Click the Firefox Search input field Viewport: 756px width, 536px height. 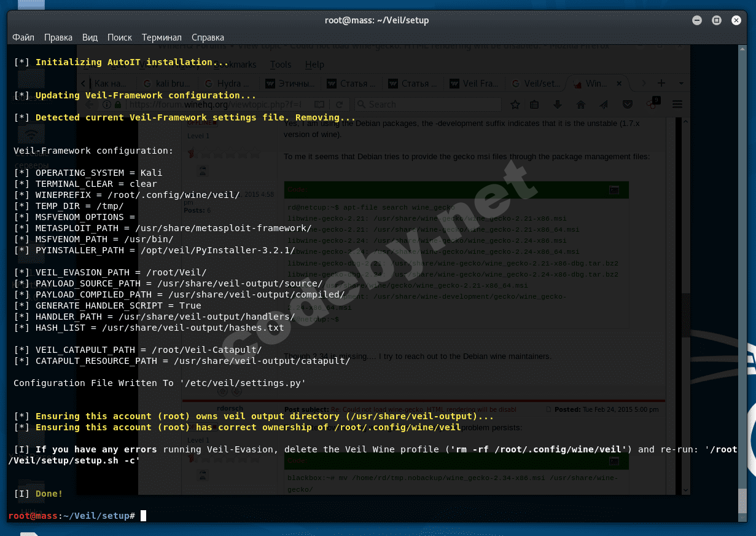click(x=430, y=104)
